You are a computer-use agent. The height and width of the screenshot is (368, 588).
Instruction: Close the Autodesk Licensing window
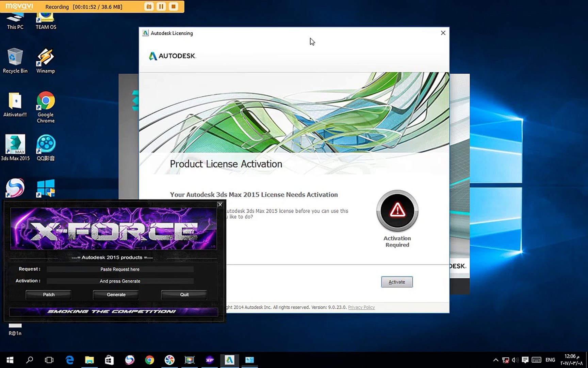click(x=443, y=33)
